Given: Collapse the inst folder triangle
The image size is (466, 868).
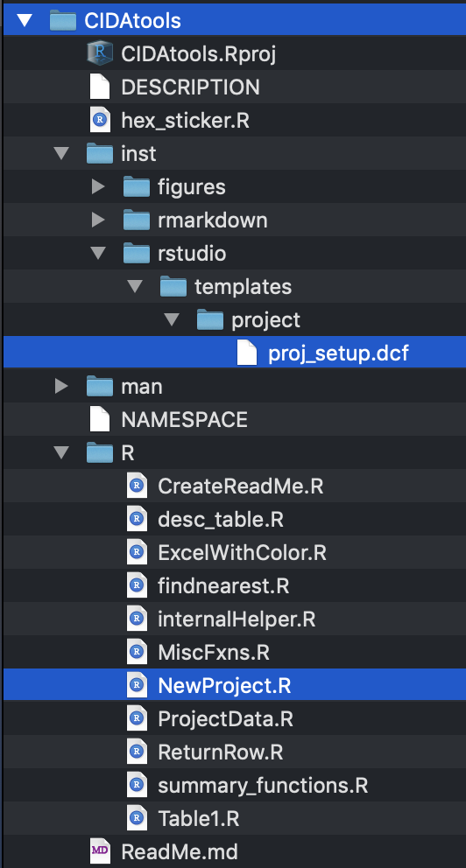Looking at the screenshot, I should 61,154.
